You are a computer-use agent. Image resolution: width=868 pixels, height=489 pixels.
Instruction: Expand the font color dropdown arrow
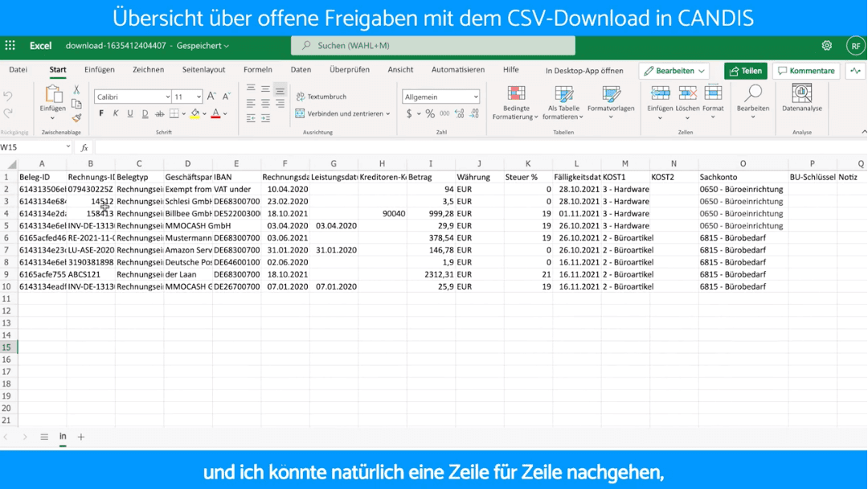[x=225, y=114]
